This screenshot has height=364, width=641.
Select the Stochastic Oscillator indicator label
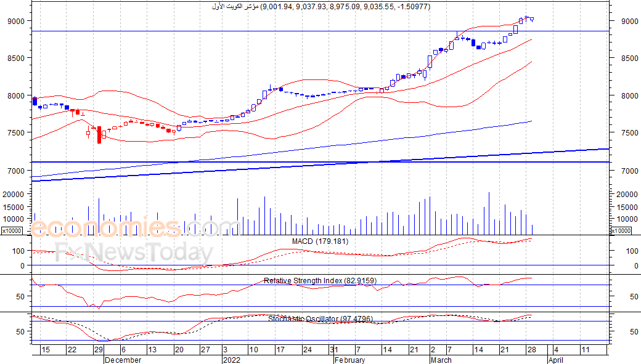[320, 318]
